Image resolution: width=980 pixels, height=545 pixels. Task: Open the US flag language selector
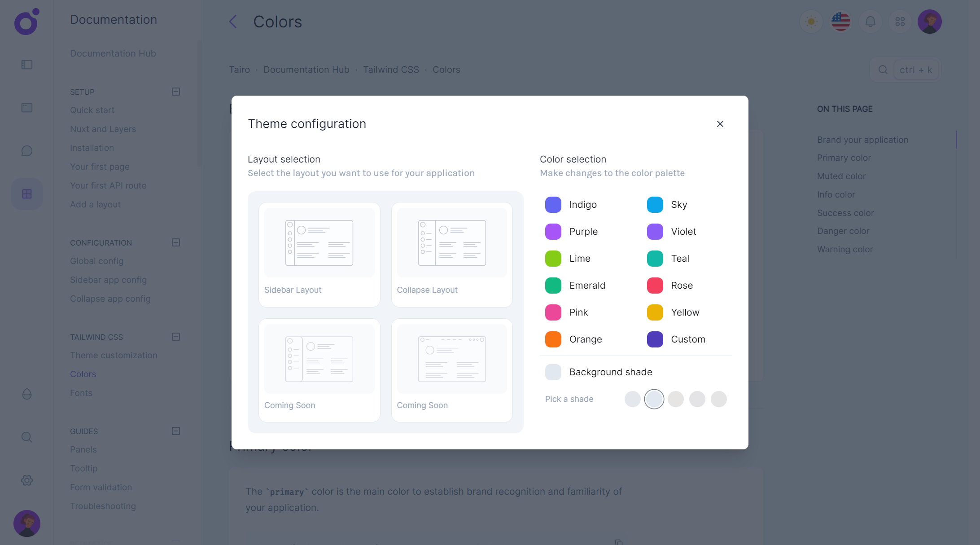[840, 22]
